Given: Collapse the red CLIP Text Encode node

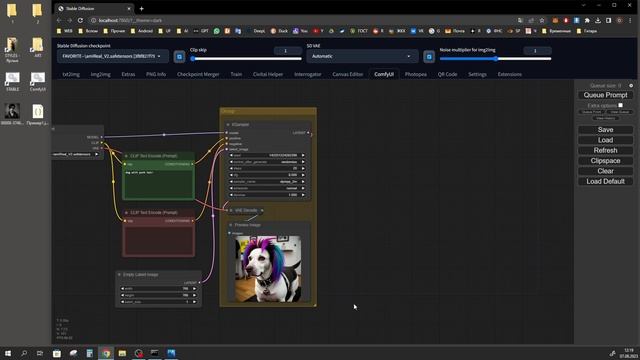Looking at the screenshot, I should pyautogui.click(x=126, y=213).
